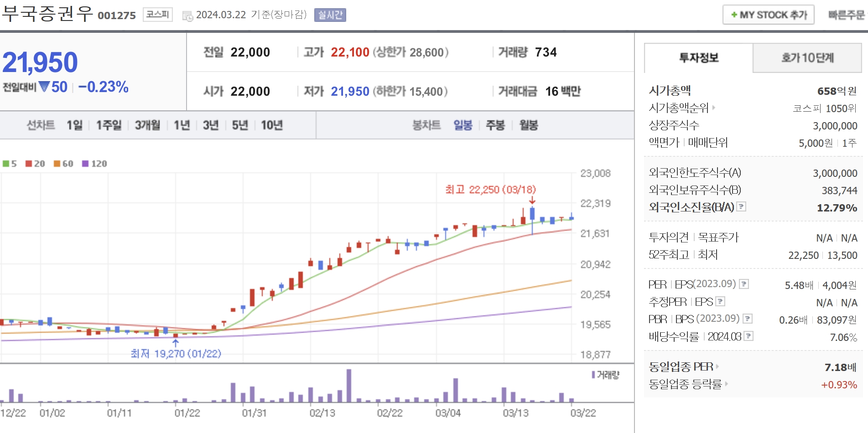Click the green 5-day moving average legend marker
Screen dimensions: 868x433
click(6, 164)
